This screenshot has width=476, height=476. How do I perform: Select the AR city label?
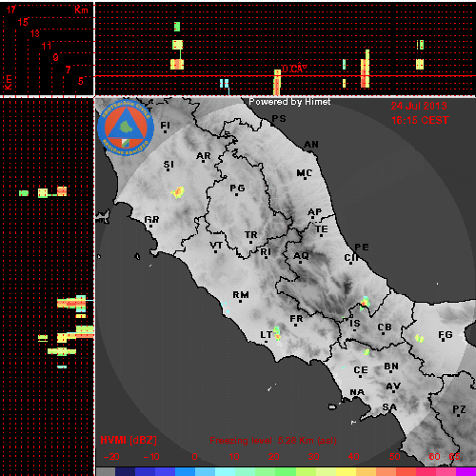click(204, 156)
